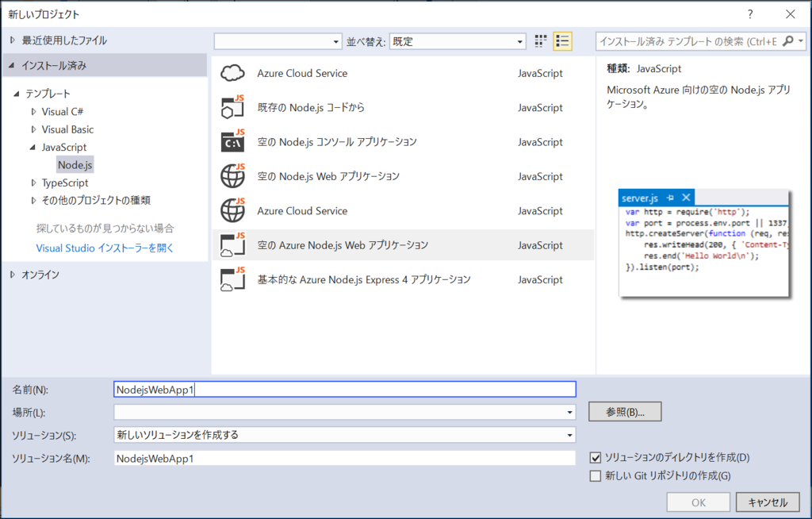Select 空の Node.js Web アプリケーション
This screenshot has width=812, height=519.
pyautogui.click(x=404, y=176)
